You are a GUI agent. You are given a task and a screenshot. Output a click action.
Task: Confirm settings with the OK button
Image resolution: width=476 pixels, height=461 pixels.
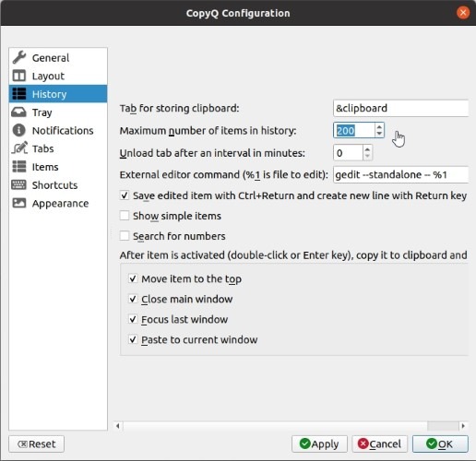[440, 443]
